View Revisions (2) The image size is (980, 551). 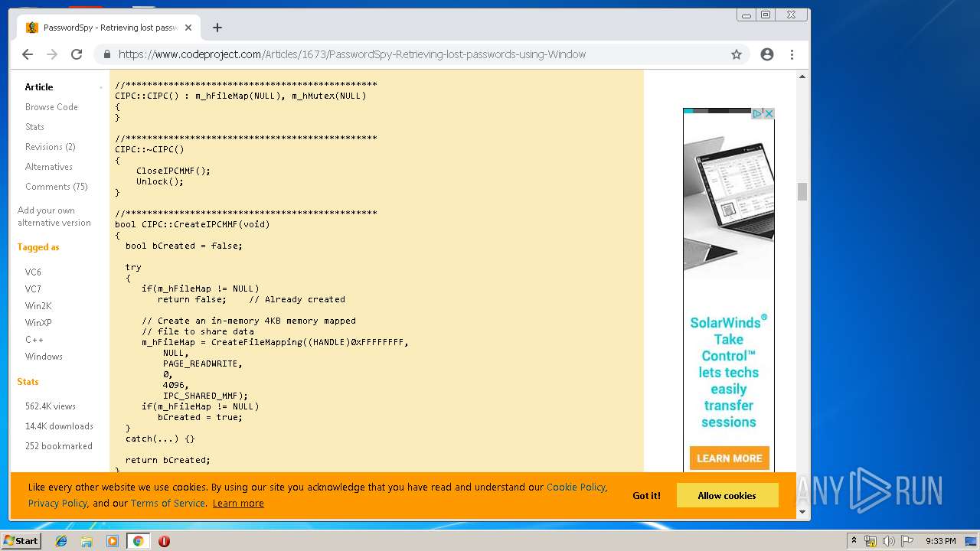50,147
